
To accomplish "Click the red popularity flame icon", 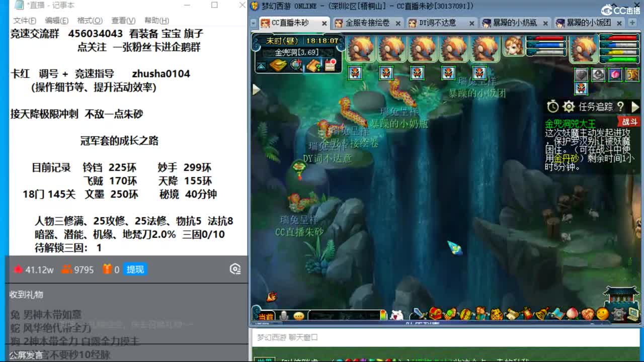I will (18, 269).
